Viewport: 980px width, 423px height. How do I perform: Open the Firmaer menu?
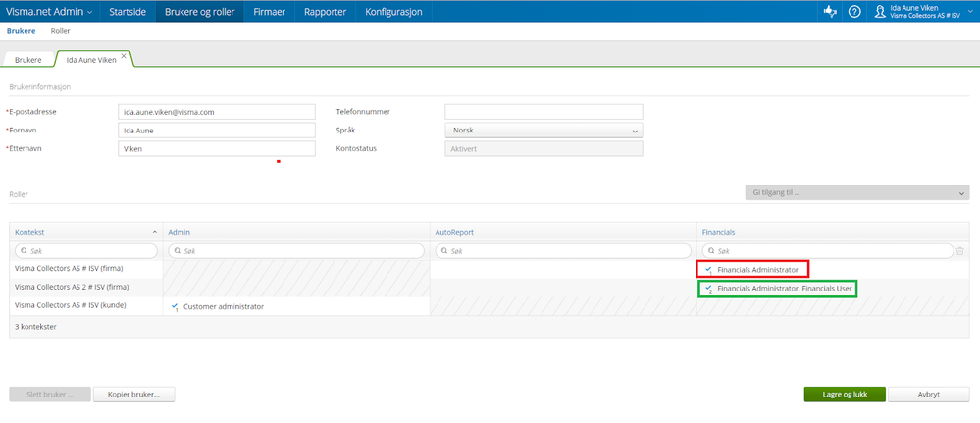[x=269, y=11]
